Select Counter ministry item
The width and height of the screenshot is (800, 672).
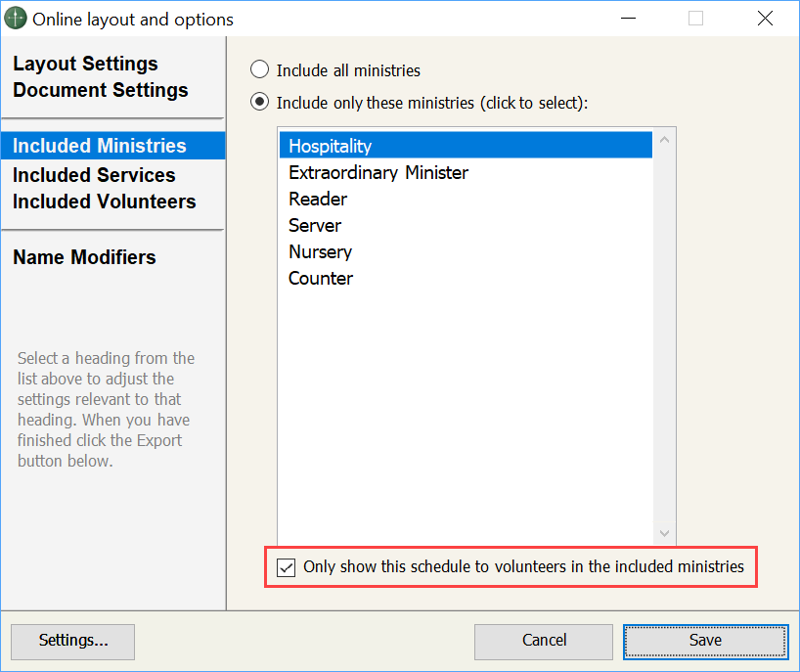(x=321, y=278)
